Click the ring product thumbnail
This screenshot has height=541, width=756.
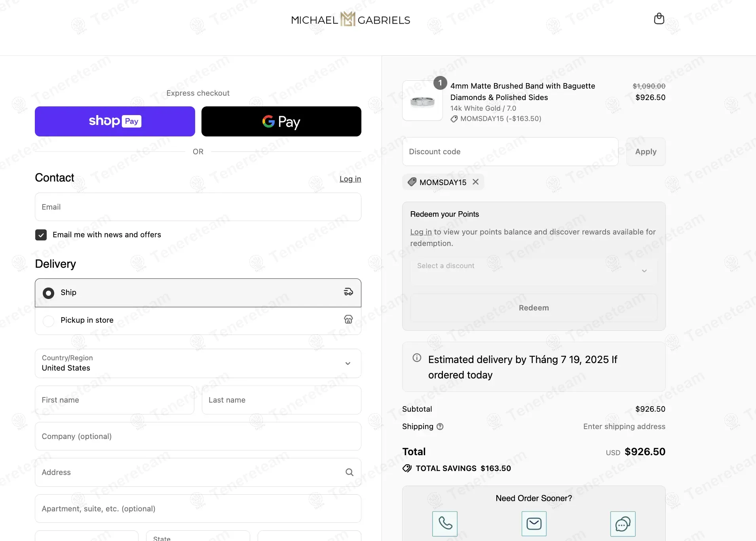(x=422, y=101)
